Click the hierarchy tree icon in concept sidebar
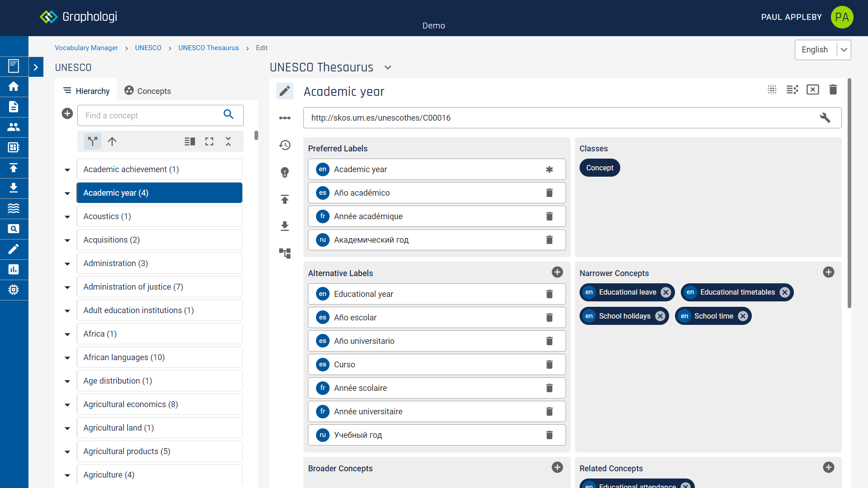The height and width of the screenshot is (488, 868). tap(285, 253)
